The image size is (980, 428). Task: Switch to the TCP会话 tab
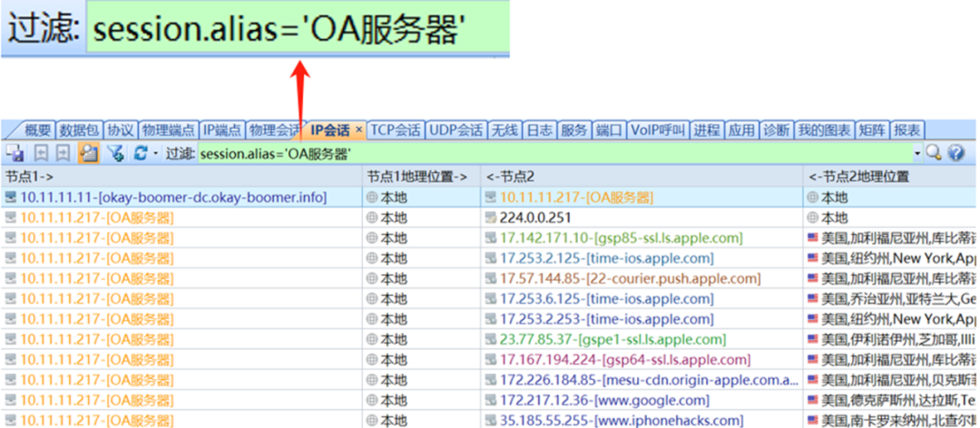(397, 130)
